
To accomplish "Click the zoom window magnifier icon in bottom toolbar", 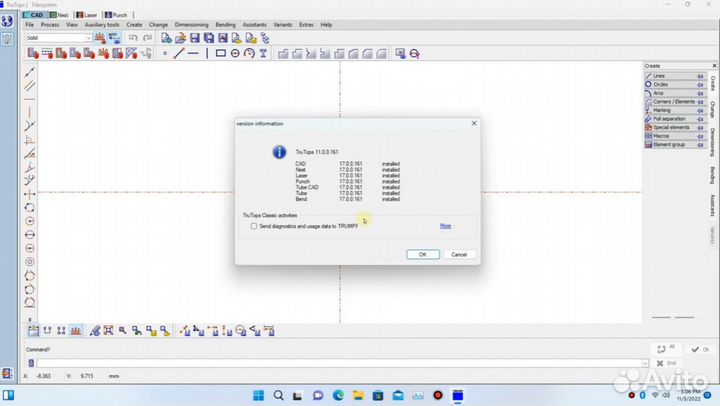I will pyautogui.click(x=123, y=331).
